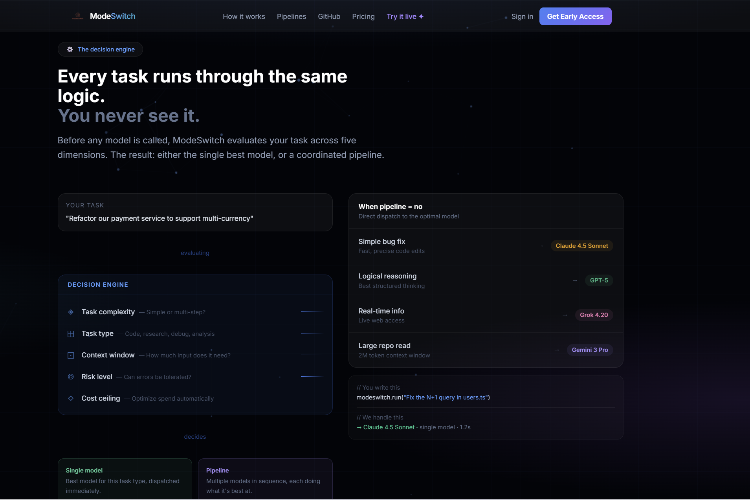Click the Risk level icon

coord(71,377)
